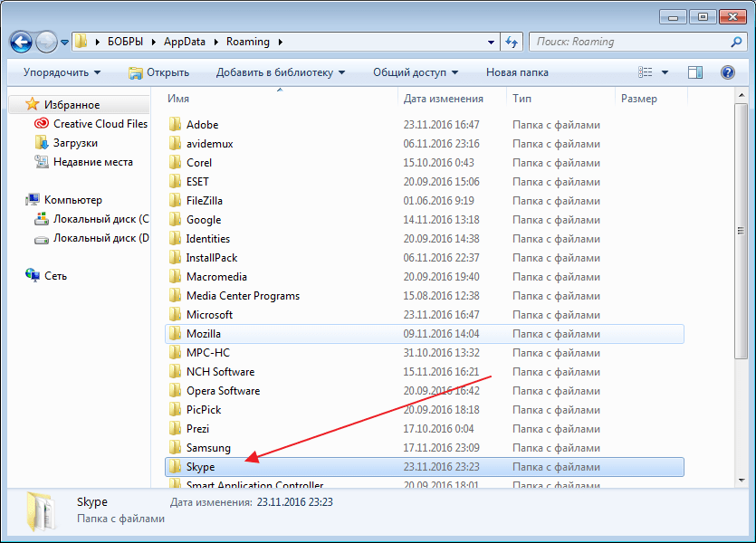This screenshot has height=543, width=756.
Task: Select the Identities folder icon
Action: coord(175,239)
